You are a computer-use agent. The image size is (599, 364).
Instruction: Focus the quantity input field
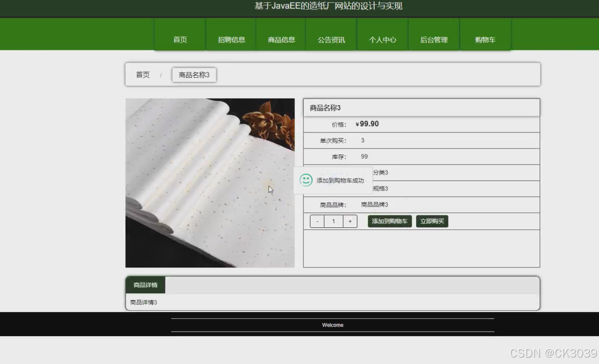click(x=334, y=221)
